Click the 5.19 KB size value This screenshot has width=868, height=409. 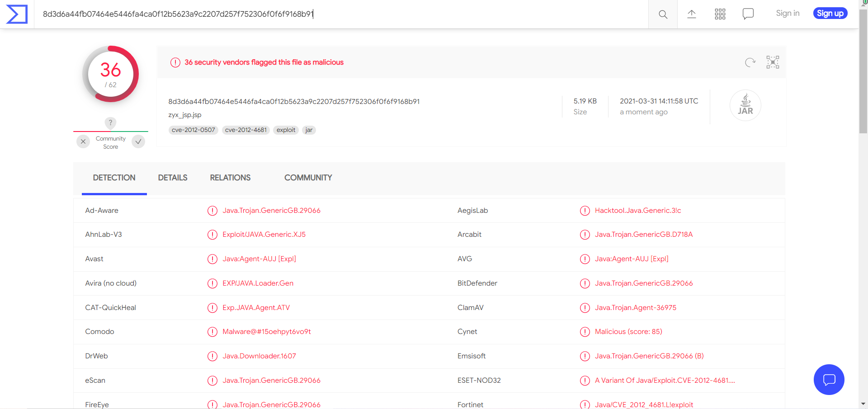[x=585, y=101]
